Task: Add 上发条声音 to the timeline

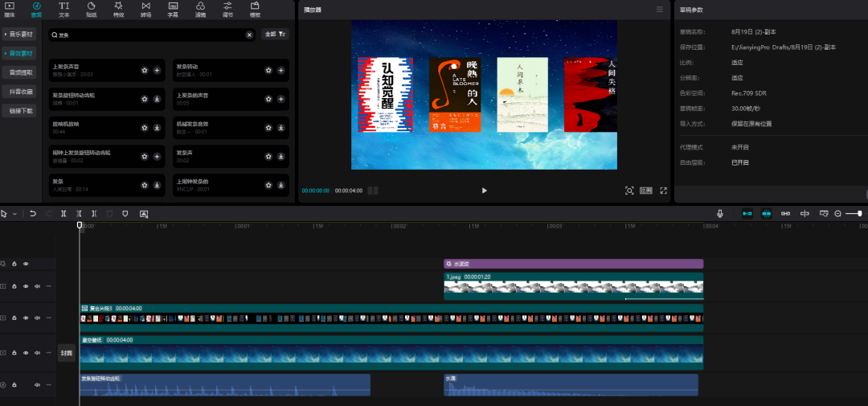Action: click(157, 70)
